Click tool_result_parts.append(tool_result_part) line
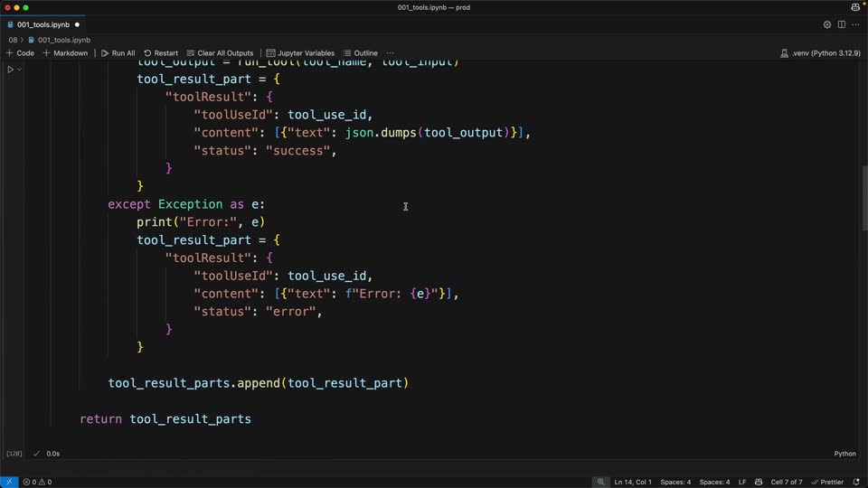 click(x=259, y=383)
